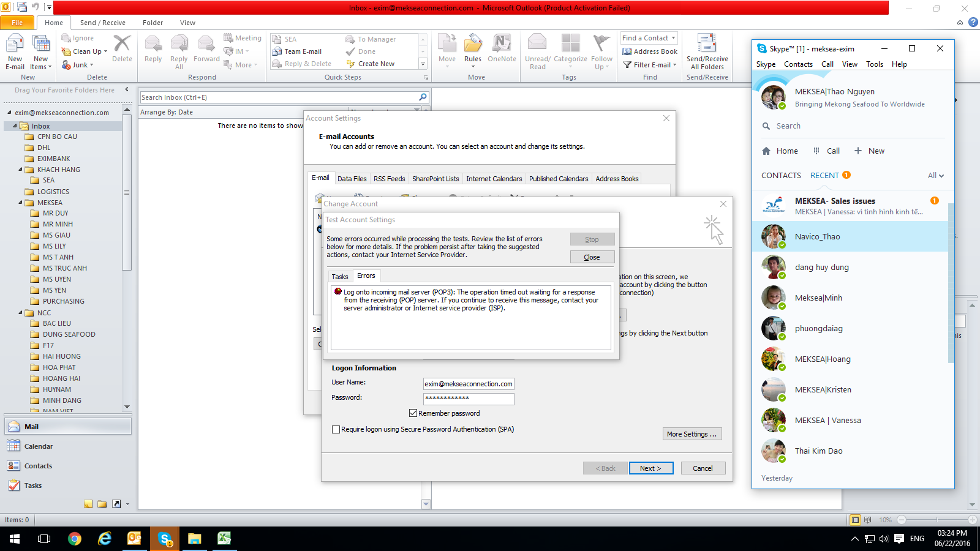Expand the Junk dropdown
Image resolution: width=980 pixels, height=551 pixels.
click(x=92, y=65)
